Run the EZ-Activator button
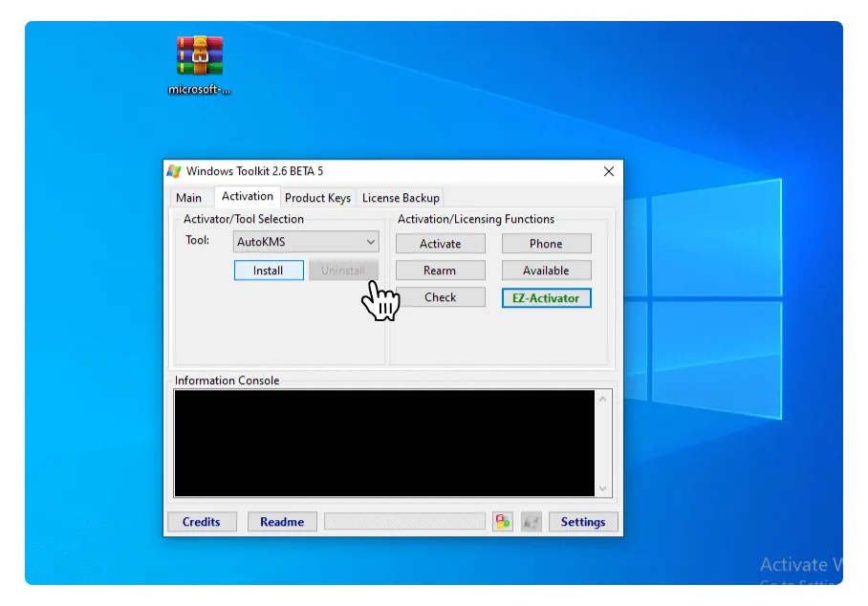 click(547, 297)
